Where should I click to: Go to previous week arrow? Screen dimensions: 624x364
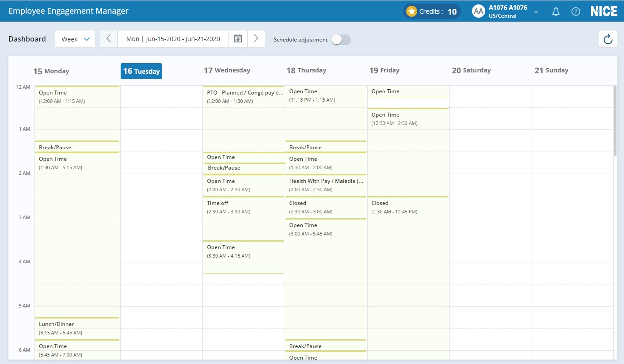click(x=109, y=39)
